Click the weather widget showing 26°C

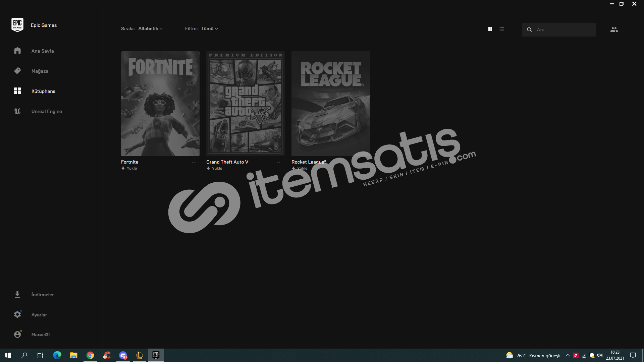click(533, 356)
